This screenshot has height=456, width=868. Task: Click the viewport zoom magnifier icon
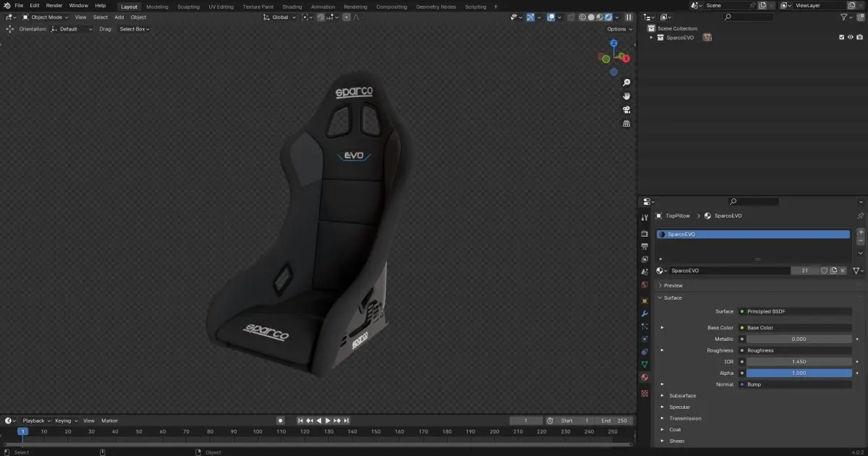coord(626,83)
